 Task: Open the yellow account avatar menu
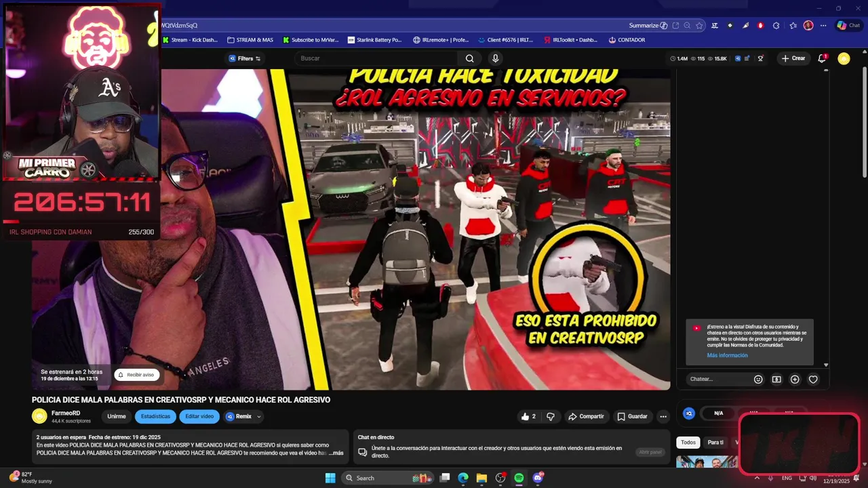[x=844, y=58]
